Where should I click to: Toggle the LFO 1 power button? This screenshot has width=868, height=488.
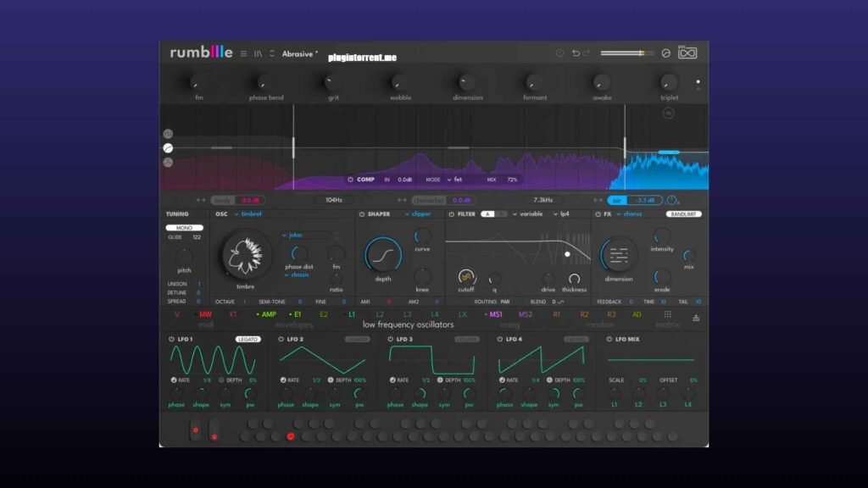click(x=171, y=339)
